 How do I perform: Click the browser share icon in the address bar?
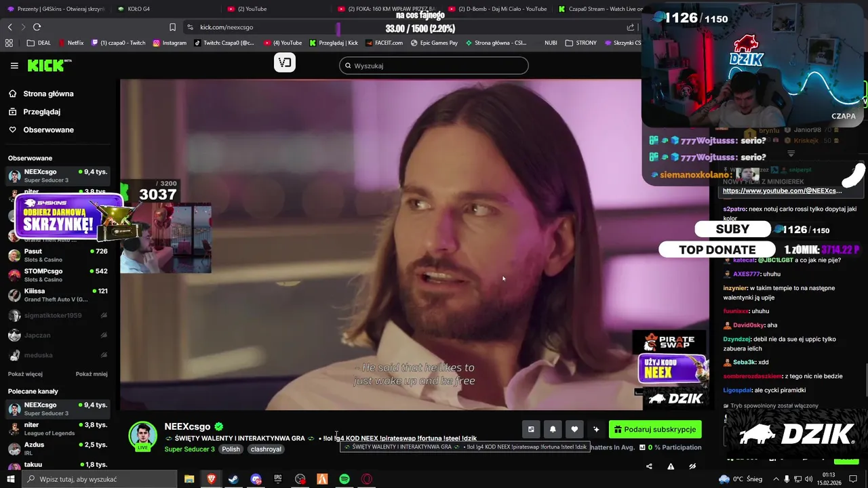click(631, 27)
